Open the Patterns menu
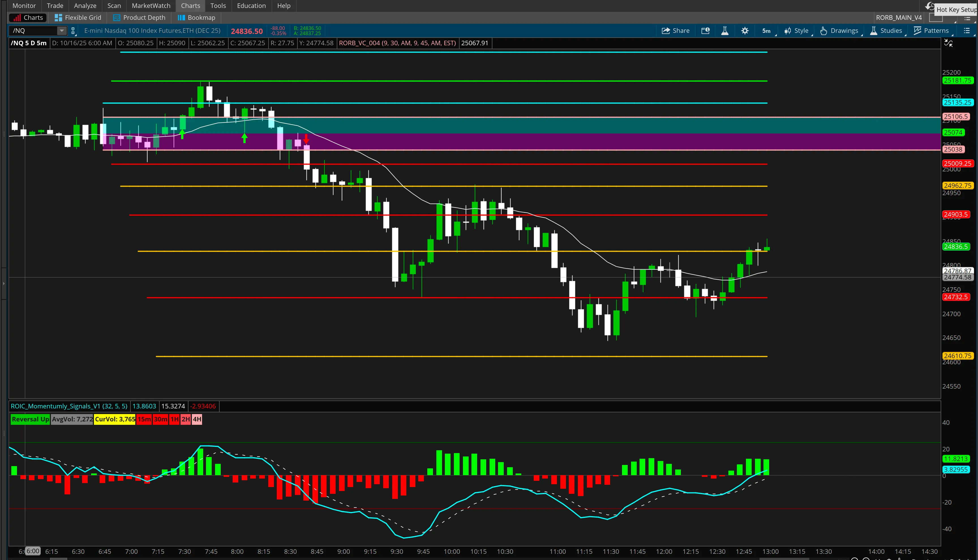Image resolution: width=978 pixels, height=560 pixels. [931, 31]
